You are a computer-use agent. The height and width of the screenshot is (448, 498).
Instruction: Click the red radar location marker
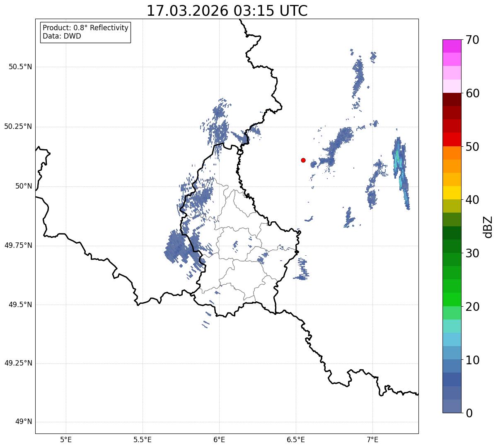[303, 160]
